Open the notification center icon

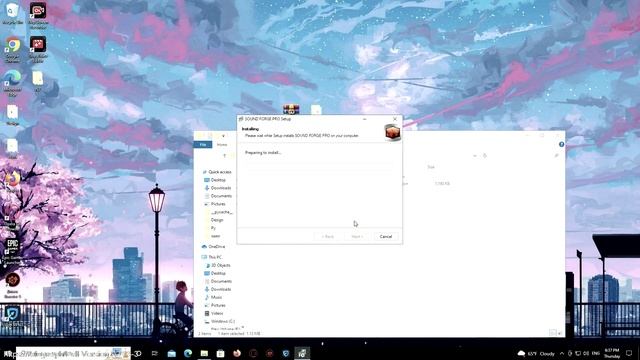[x=629, y=353]
